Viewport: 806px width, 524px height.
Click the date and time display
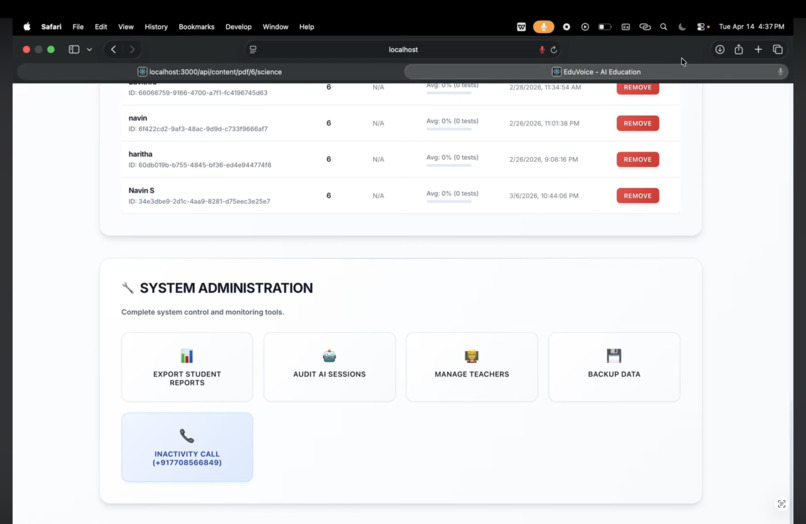point(752,27)
